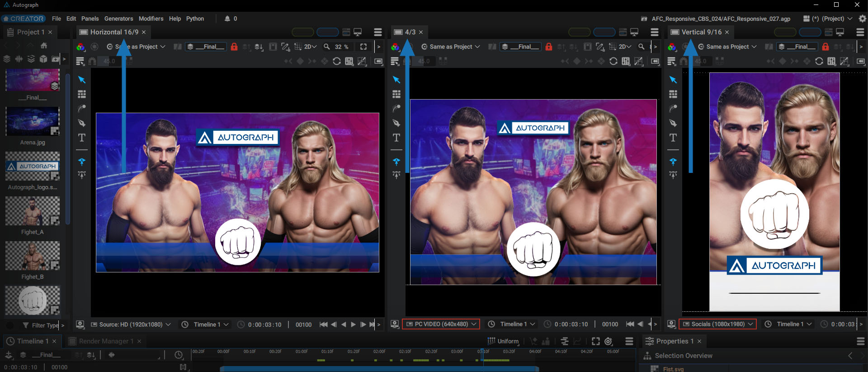The width and height of the screenshot is (868, 372).
Task: Click anchor tool icon in Vertical 9/16 viewer
Action: pyautogui.click(x=673, y=162)
